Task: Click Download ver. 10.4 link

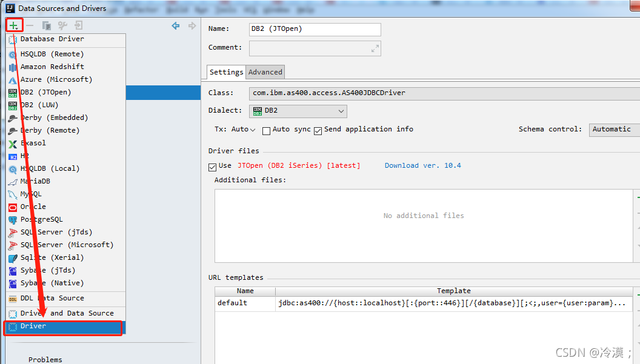Action: (422, 165)
